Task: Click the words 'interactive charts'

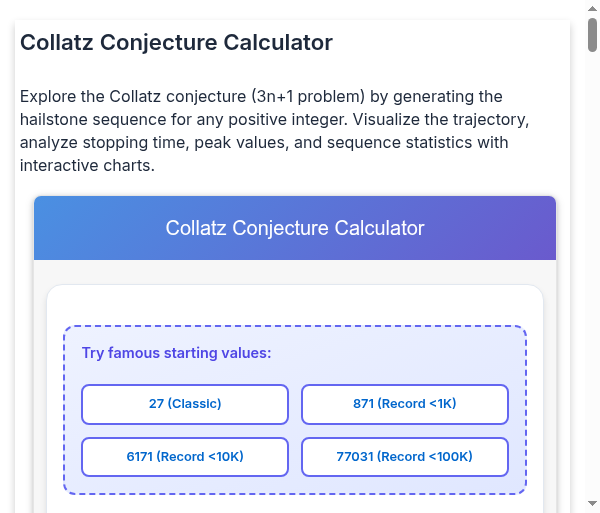Action: point(85,166)
